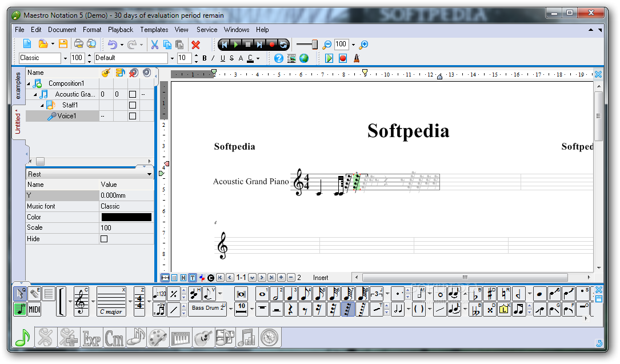Open the color palette tab icon
Viewport: 620px width, 364px height.
click(158, 338)
